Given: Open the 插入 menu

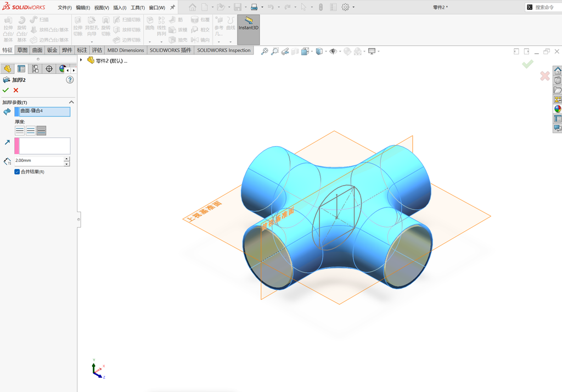Looking at the screenshot, I should pos(120,8).
